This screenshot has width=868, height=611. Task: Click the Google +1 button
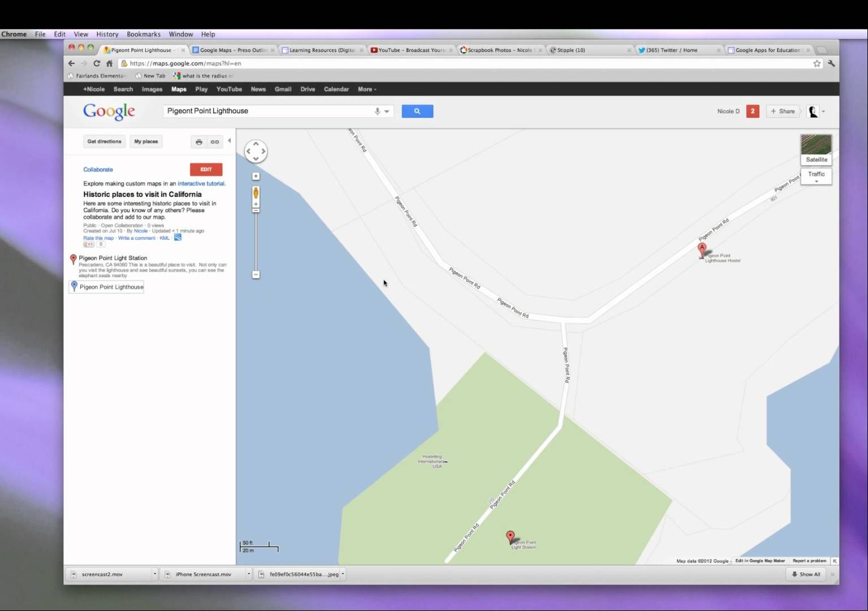(88, 244)
